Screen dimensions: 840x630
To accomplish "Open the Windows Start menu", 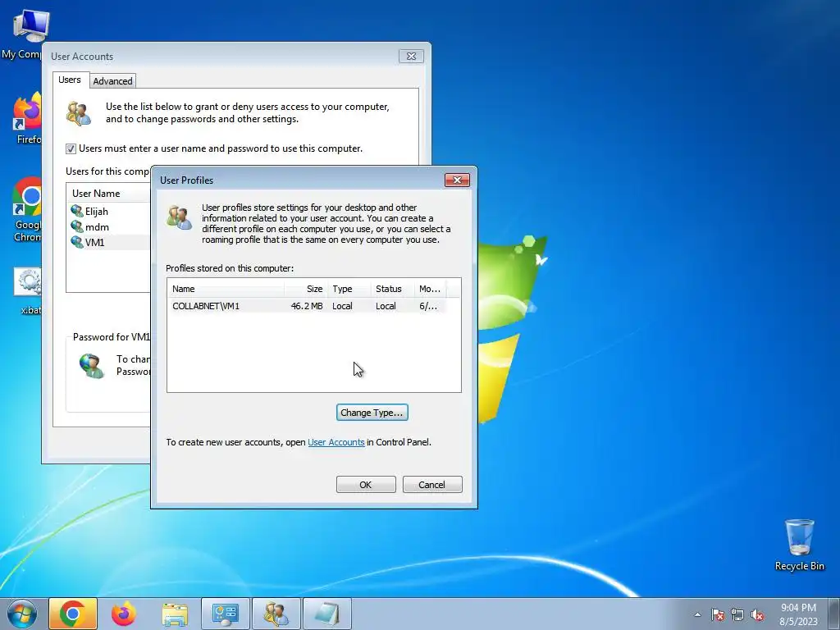I will coord(22,614).
